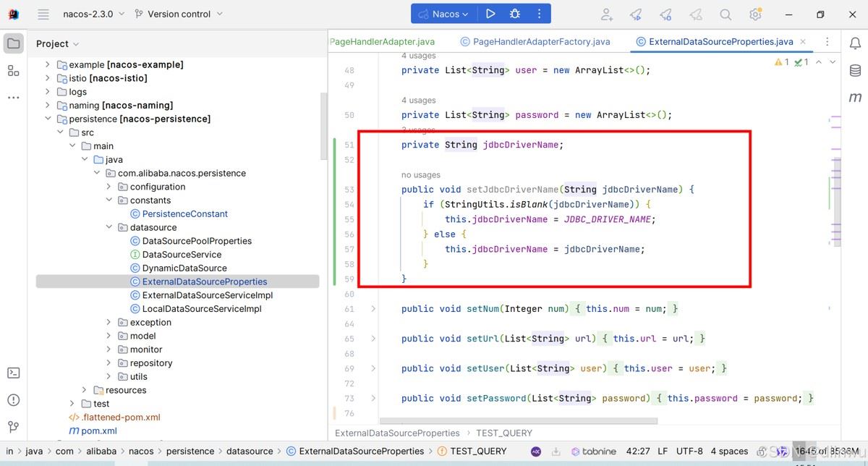The width and height of the screenshot is (868, 466).
Task: Start the Debug bug icon
Action: (x=514, y=14)
